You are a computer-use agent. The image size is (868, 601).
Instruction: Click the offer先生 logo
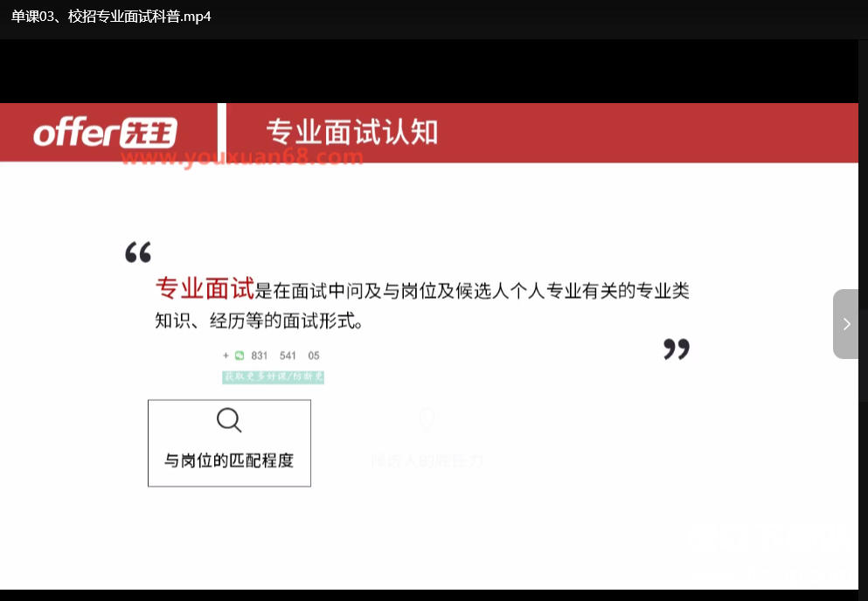[105, 133]
